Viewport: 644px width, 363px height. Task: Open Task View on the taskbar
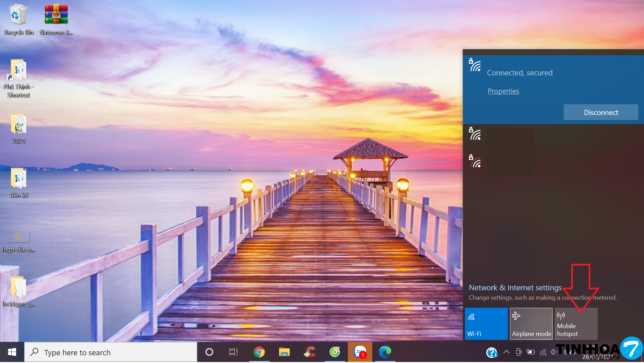[233, 352]
